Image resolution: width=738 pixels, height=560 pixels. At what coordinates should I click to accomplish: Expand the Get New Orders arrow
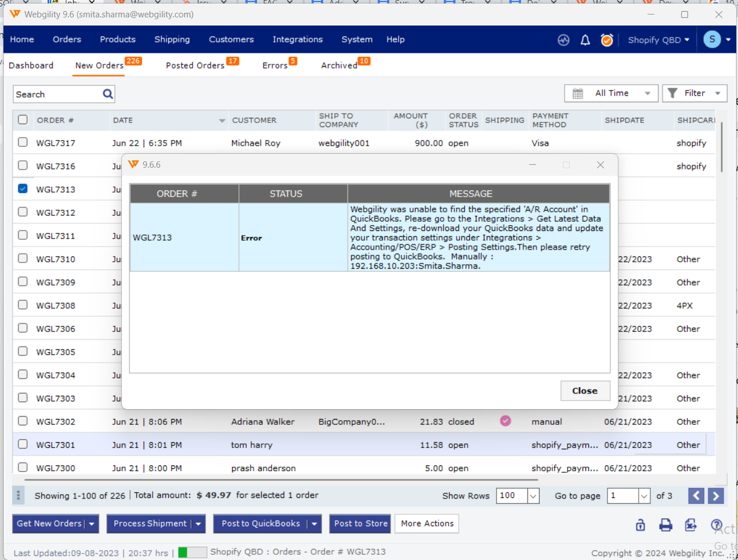tap(92, 523)
